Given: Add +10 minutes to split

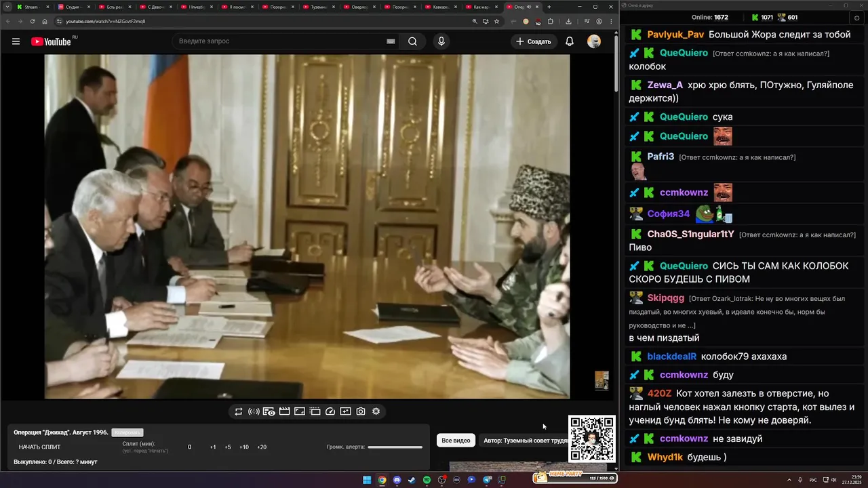Looking at the screenshot, I should [x=244, y=447].
